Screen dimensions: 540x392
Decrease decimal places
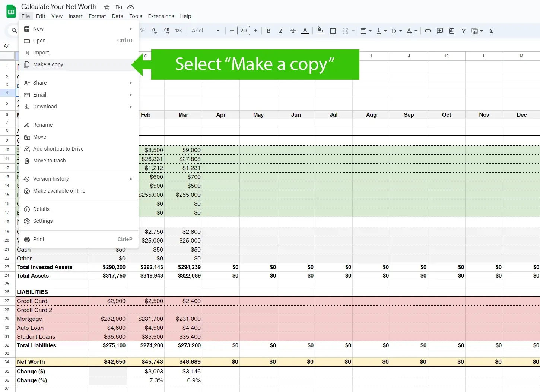[x=154, y=31]
